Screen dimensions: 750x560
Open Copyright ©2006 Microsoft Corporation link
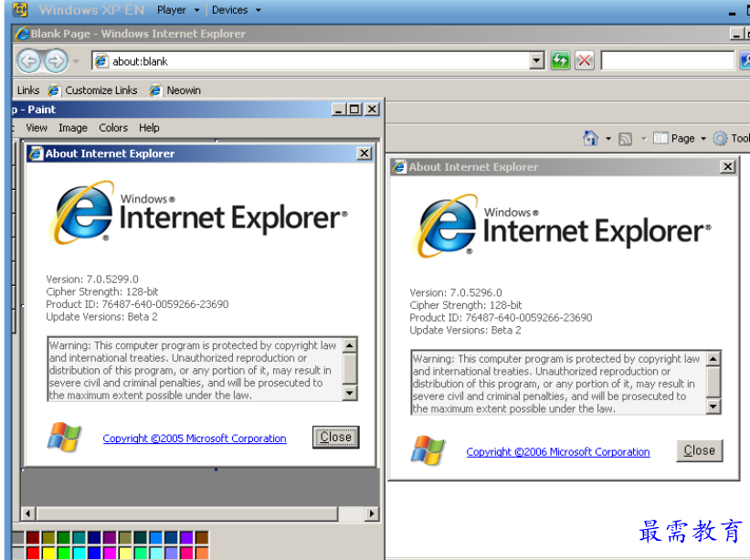pyautogui.click(x=558, y=452)
